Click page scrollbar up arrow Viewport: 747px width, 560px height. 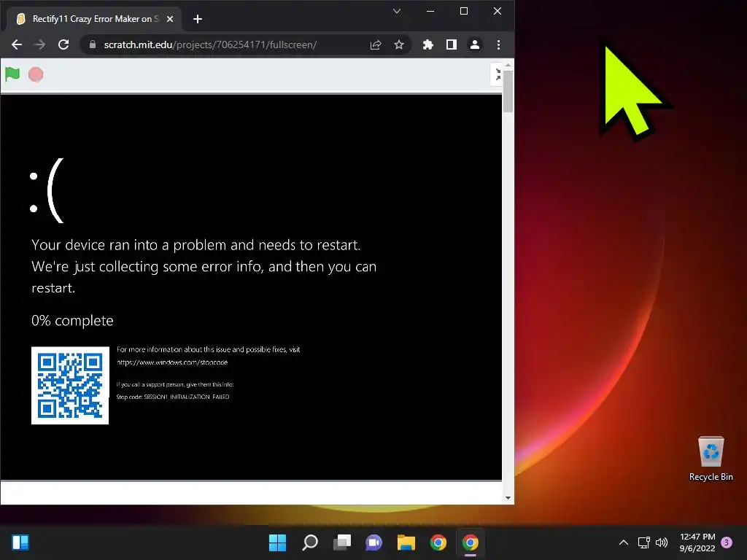pos(508,65)
